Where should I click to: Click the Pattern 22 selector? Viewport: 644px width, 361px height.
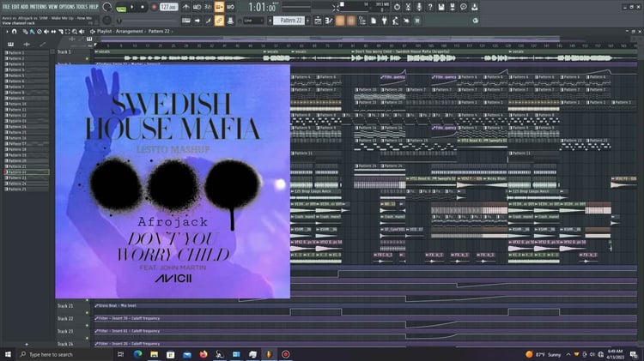(289, 21)
